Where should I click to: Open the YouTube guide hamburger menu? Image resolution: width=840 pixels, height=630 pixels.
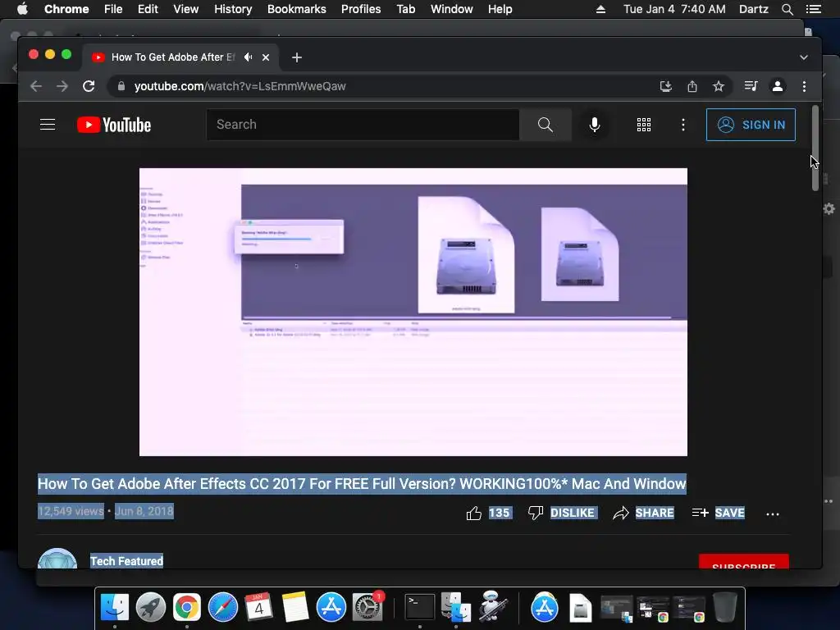tap(48, 125)
